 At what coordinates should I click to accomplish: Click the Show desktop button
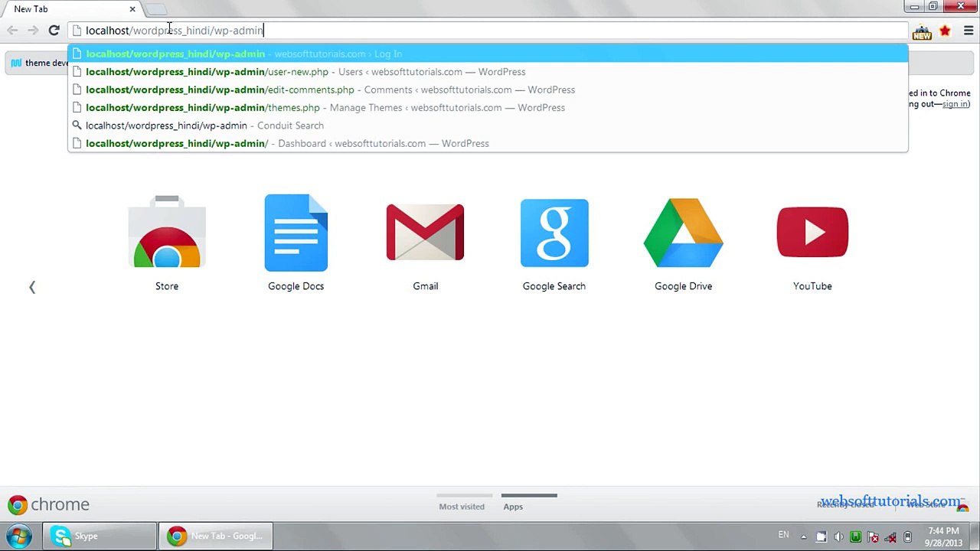[975, 536]
